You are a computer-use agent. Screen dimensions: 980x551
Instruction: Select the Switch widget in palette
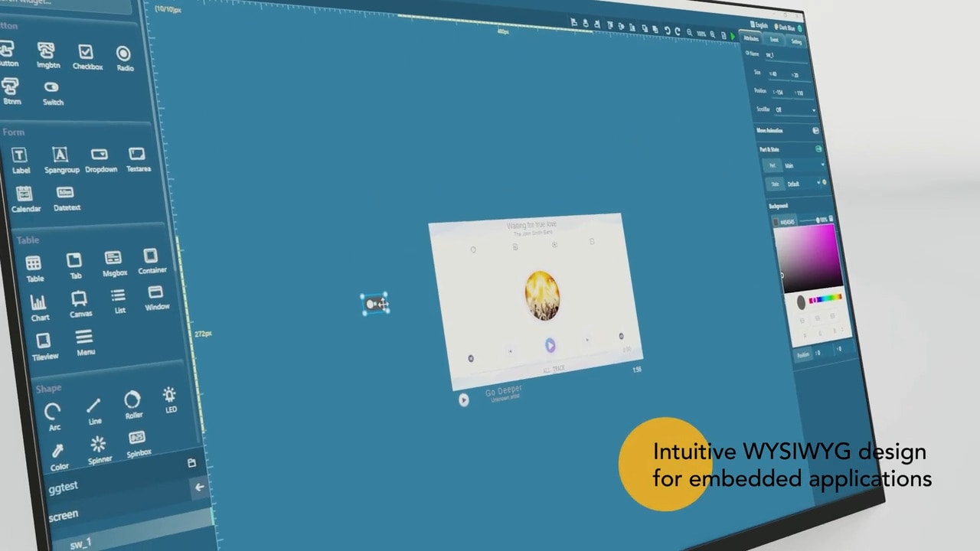[x=51, y=92]
